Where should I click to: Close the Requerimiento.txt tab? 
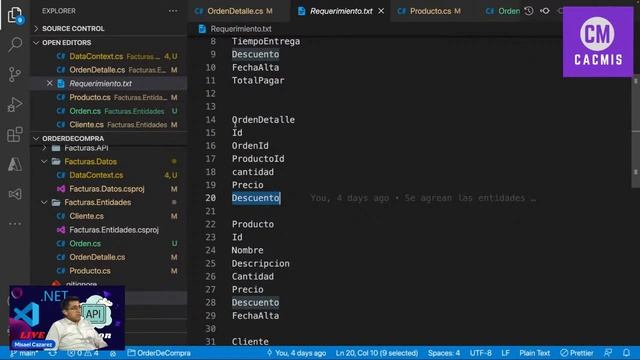coord(381,11)
